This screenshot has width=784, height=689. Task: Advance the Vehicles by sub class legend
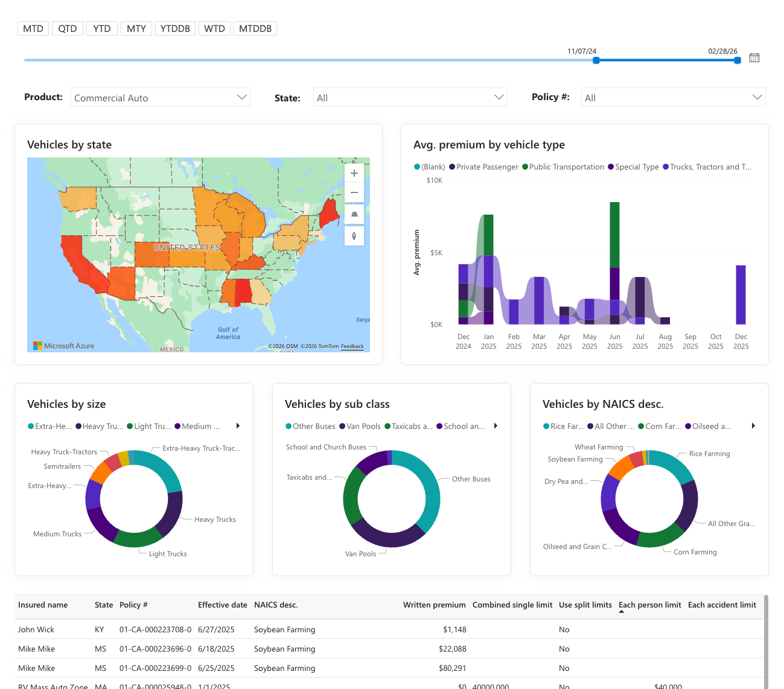tap(496, 426)
